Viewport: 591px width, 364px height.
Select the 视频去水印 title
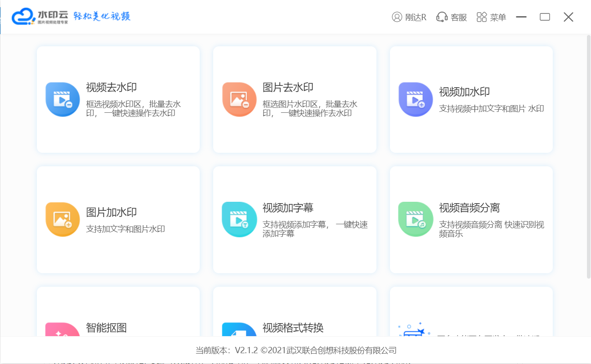[112, 88]
